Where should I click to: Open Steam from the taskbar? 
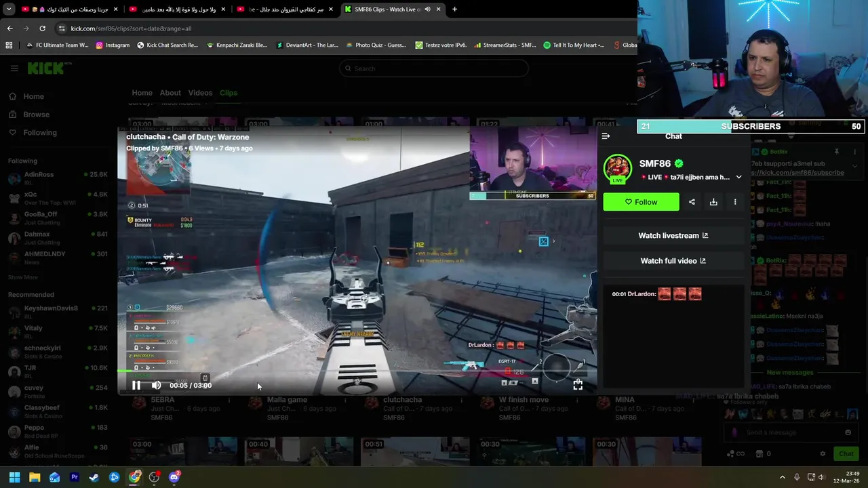pyautogui.click(x=94, y=478)
